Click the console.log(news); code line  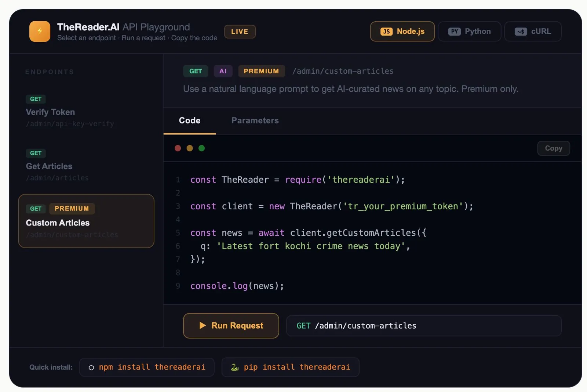click(237, 286)
